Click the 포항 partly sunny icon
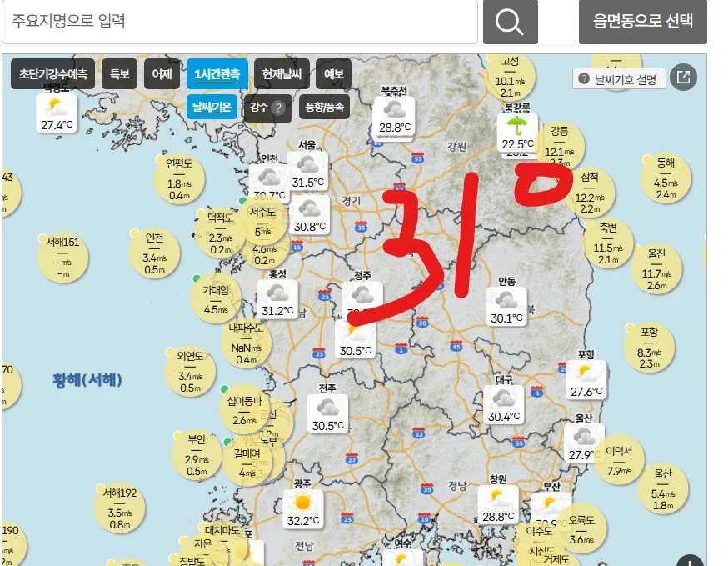 (586, 373)
